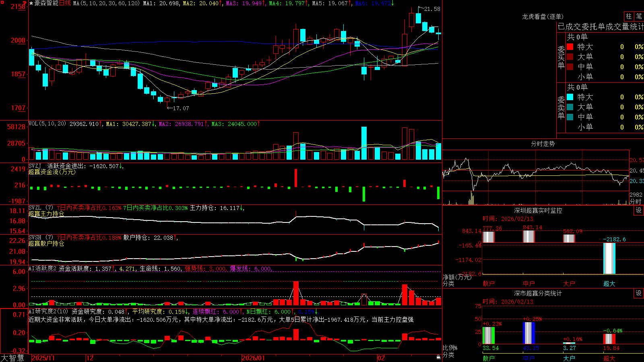
Task: Click the SVZJ indicator name
Action: point(35,166)
